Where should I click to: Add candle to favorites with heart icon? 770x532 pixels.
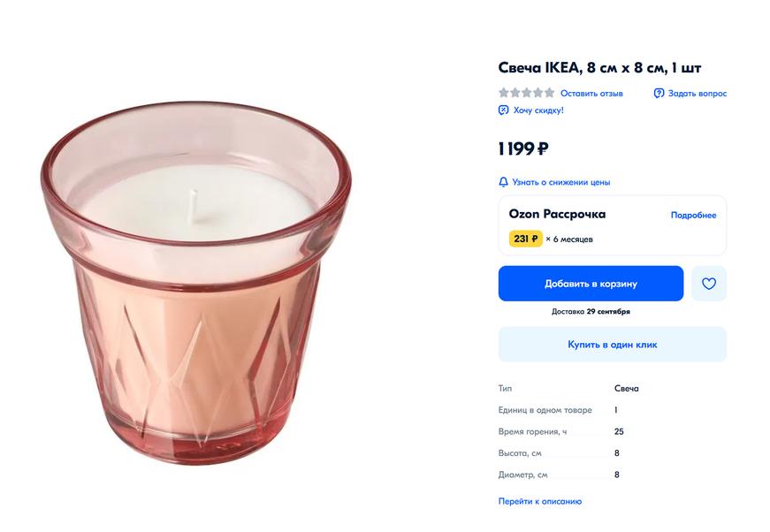point(708,284)
